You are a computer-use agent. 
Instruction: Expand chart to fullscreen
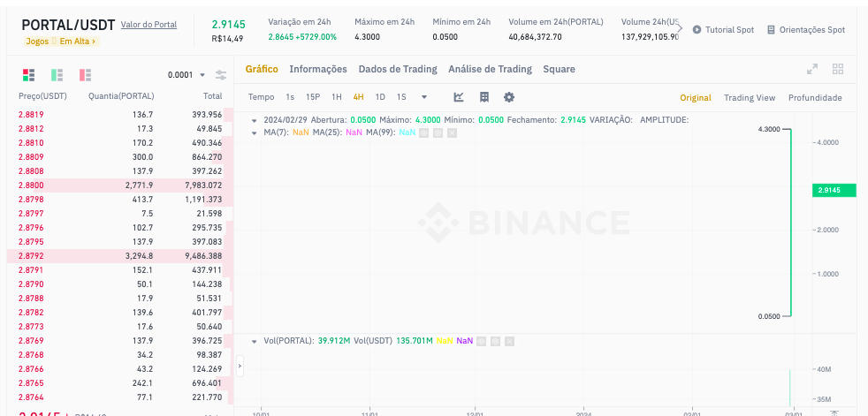coord(812,69)
